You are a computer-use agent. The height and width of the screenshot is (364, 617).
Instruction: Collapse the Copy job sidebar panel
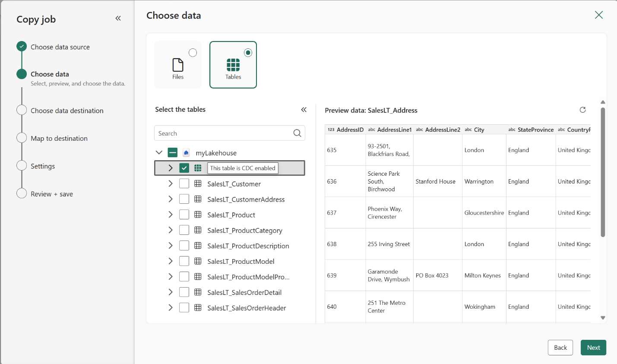pos(118,18)
